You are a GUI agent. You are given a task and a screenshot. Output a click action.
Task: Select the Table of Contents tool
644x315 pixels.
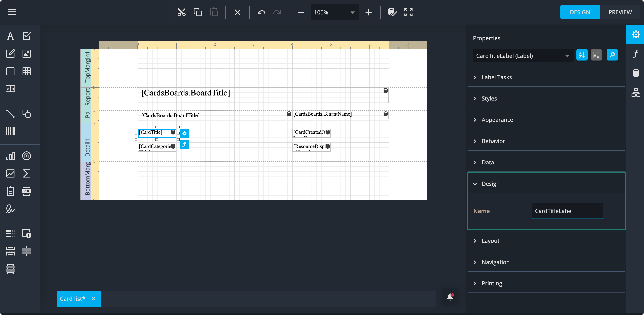tap(10, 233)
